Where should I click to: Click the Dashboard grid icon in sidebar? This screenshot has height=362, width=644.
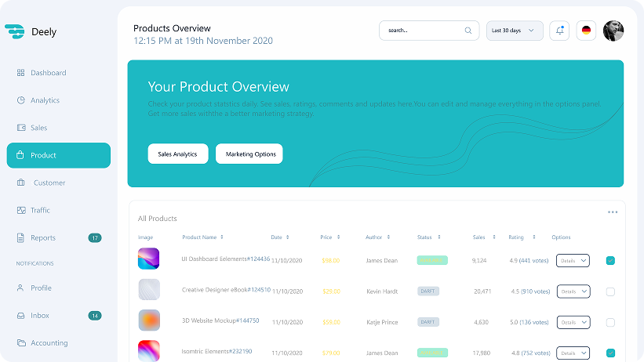click(x=20, y=73)
